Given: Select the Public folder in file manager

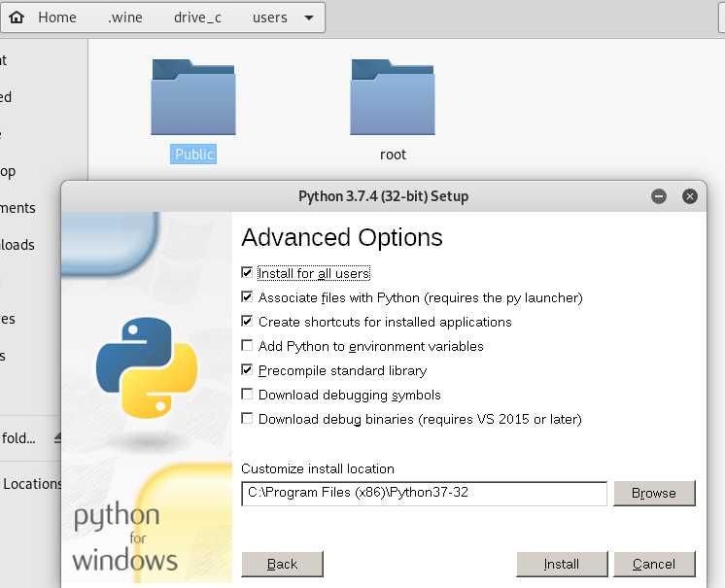Looking at the screenshot, I should (x=193, y=97).
